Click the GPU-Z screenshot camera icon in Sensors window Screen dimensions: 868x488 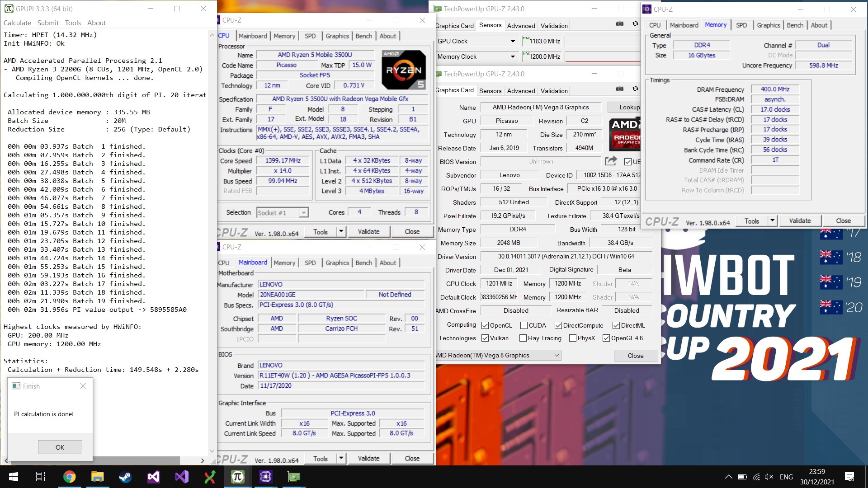[x=620, y=24]
